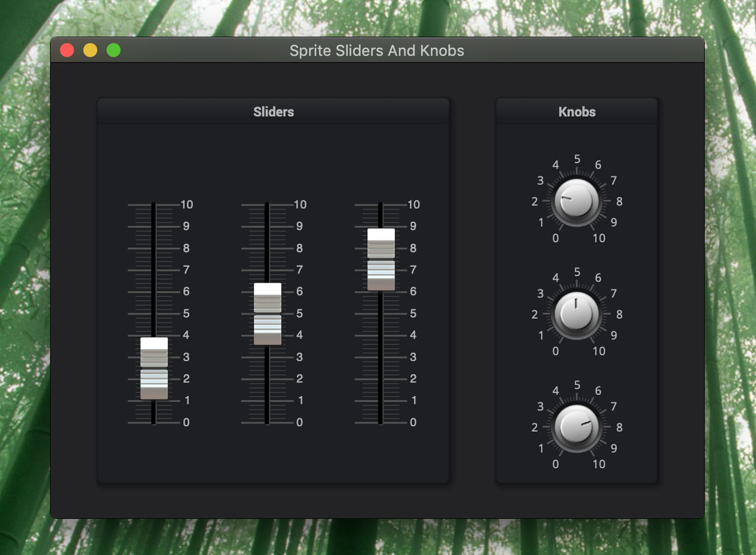Click the 0 mark on the middle slider
Image resolution: width=756 pixels, height=555 pixels.
tap(299, 422)
